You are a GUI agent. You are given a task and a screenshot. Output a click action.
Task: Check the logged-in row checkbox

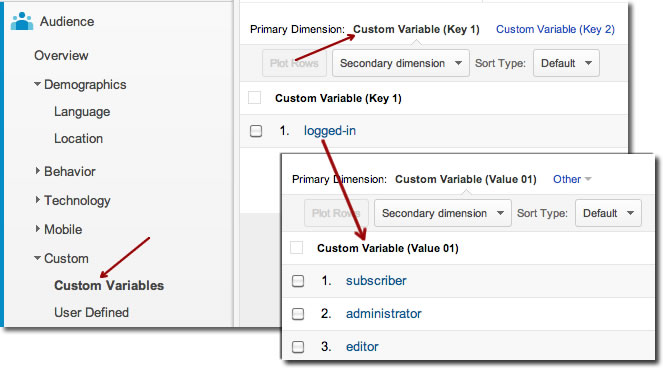(256, 131)
